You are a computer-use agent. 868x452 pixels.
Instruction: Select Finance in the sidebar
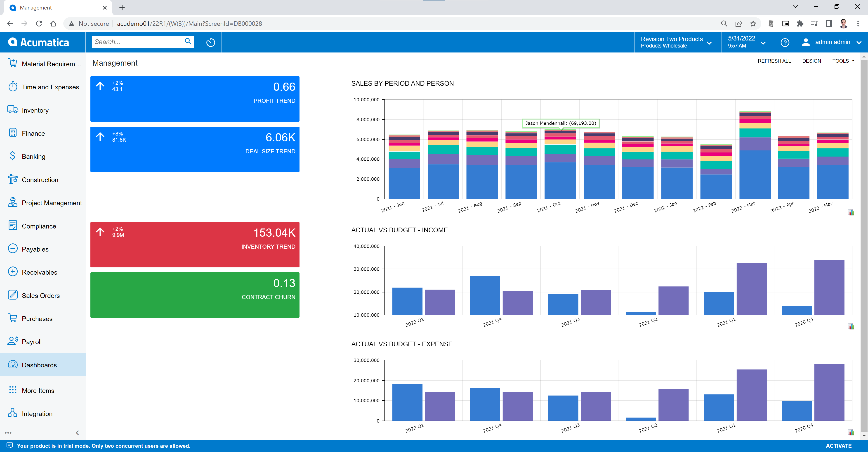tap(43, 133)
